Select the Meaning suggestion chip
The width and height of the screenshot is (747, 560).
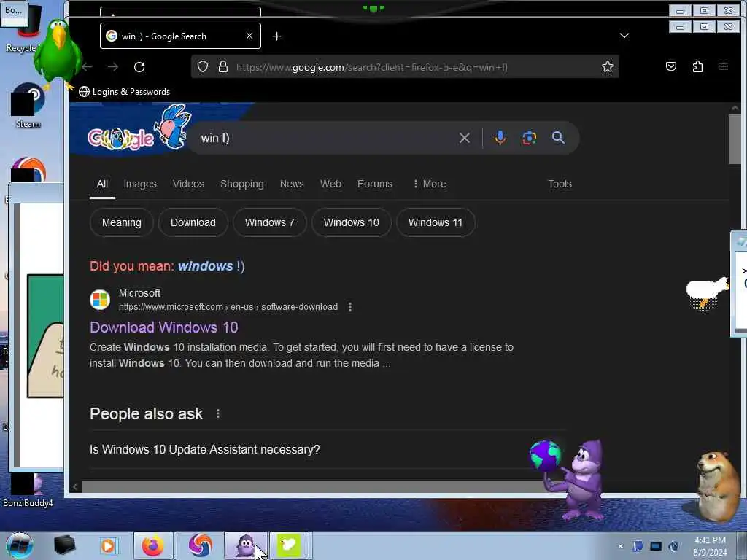(x=122, y=222)
